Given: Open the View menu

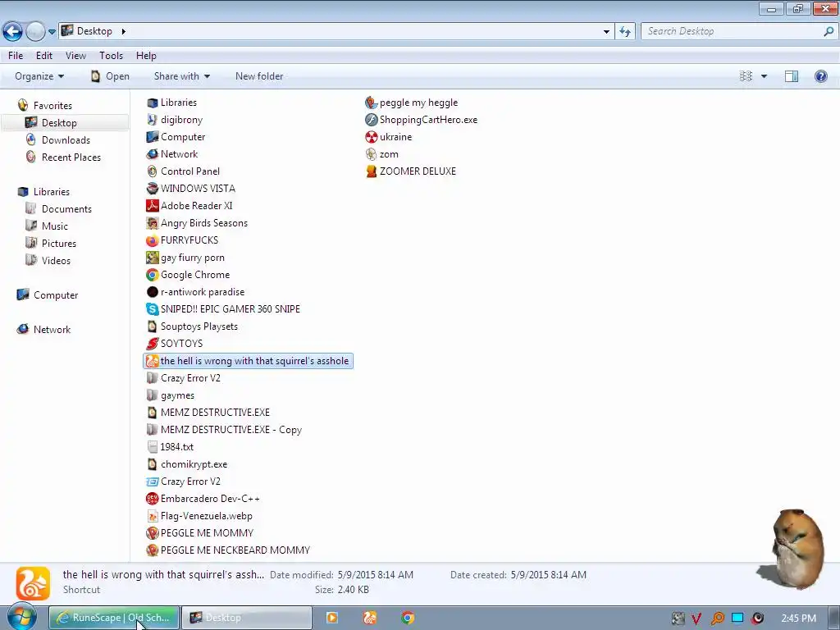Looking at the screenshot, I should [x=75, y=56].
